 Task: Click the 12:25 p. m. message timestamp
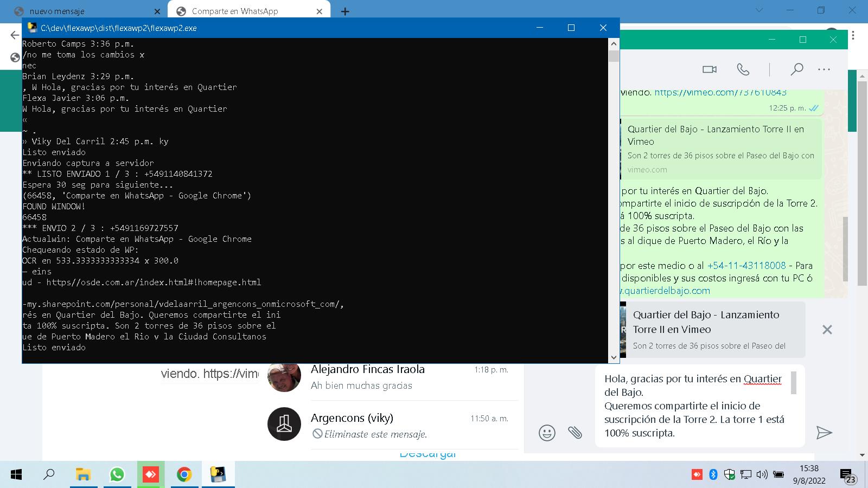click(787, 108)
